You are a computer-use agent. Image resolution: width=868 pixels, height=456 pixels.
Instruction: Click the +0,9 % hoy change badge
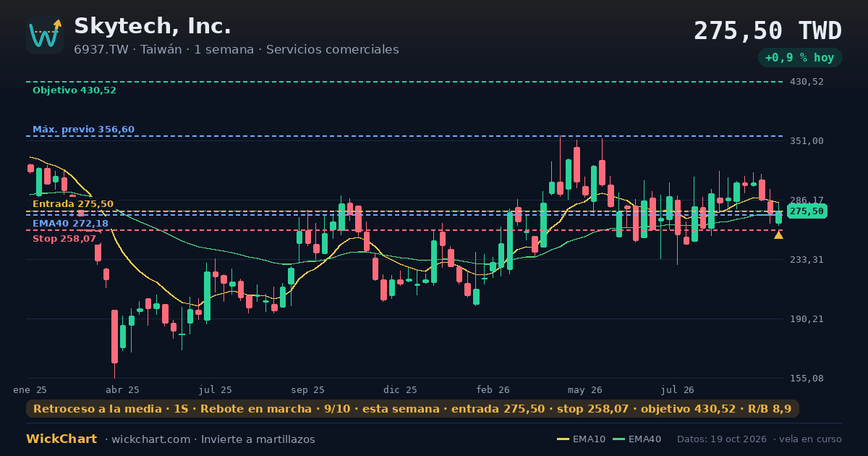pos(800,58)
